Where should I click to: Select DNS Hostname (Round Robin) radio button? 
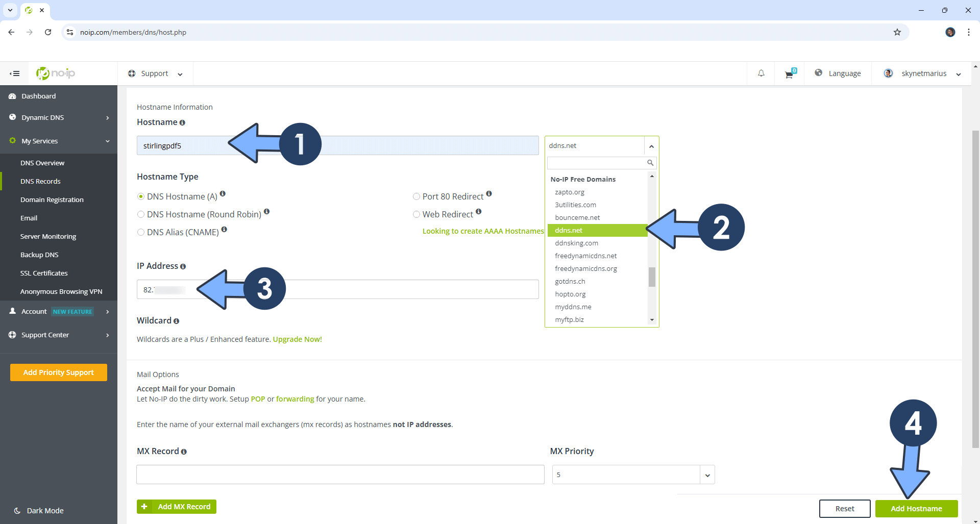[141, 214]
